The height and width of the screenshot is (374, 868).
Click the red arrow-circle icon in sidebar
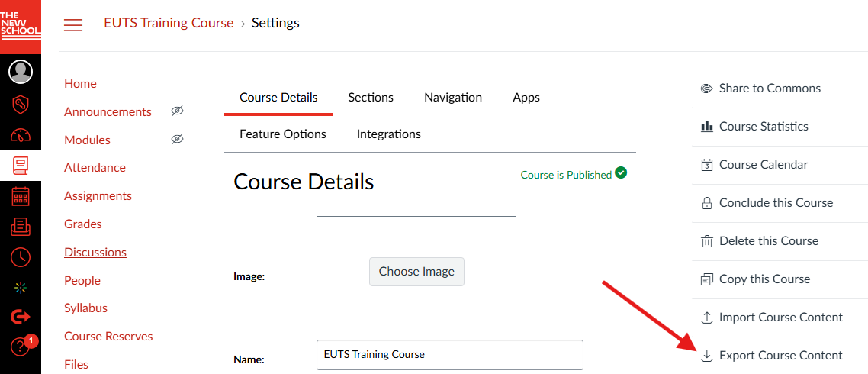[x=21, y=317]
